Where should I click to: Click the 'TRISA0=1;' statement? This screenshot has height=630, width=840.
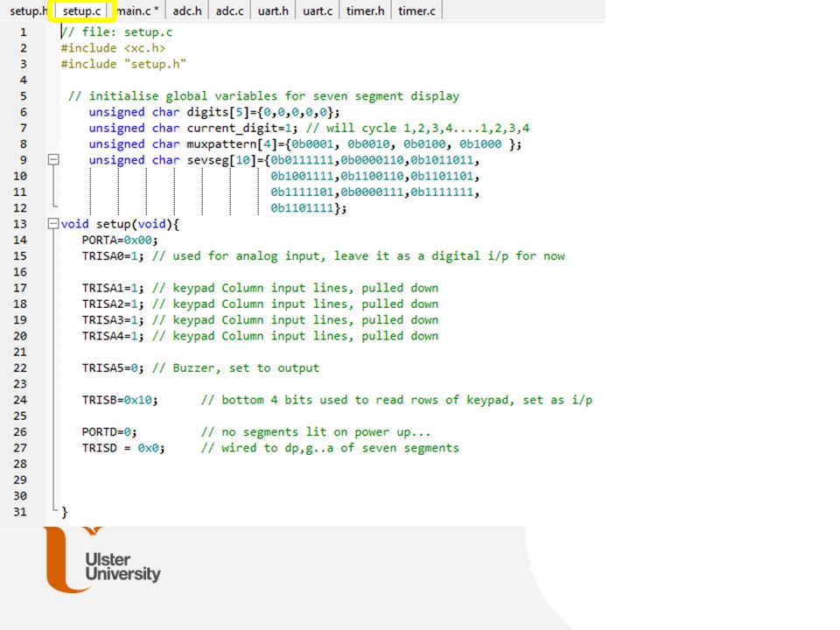click(113, 256)
